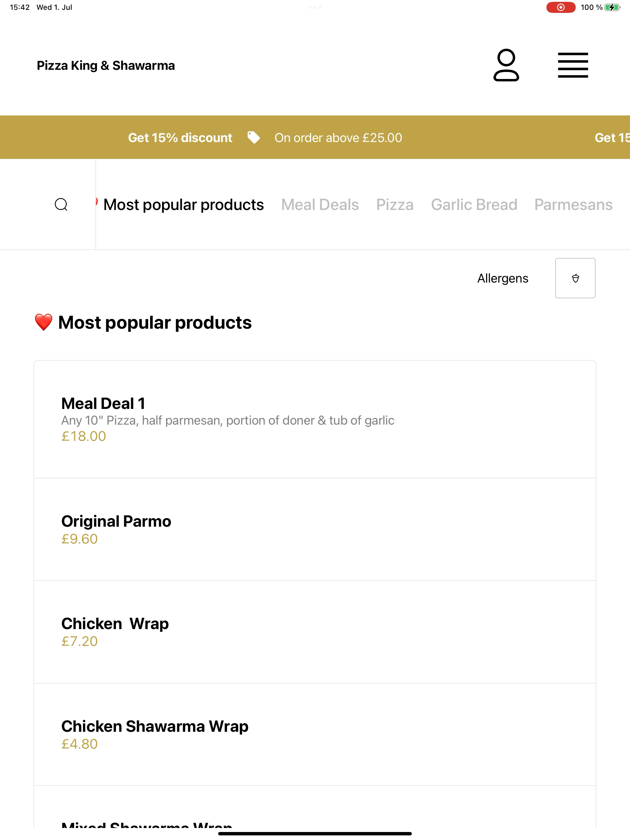
Task: Click the £7.20 price of Chicken Wrap
Action: (x=79, y=641)
